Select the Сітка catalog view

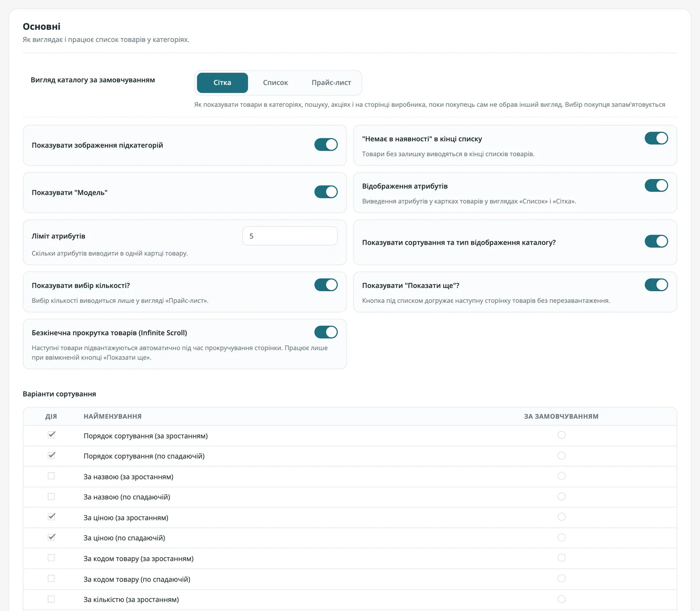(x=222, y=83)
